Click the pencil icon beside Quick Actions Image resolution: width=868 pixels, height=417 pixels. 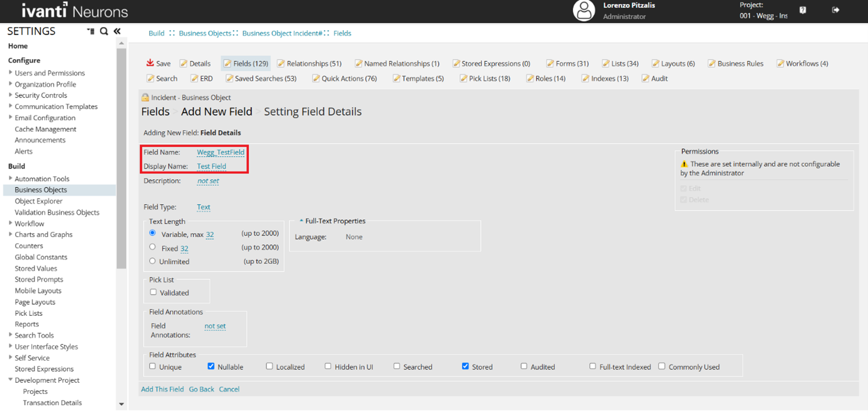coord(316,78)
